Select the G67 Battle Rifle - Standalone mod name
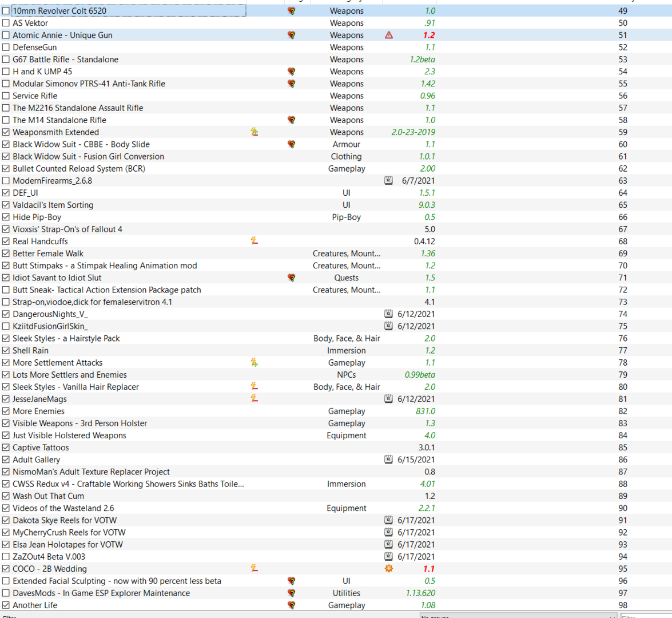The width and height of the screenshot is (672, 618). [x=66, y=60]
